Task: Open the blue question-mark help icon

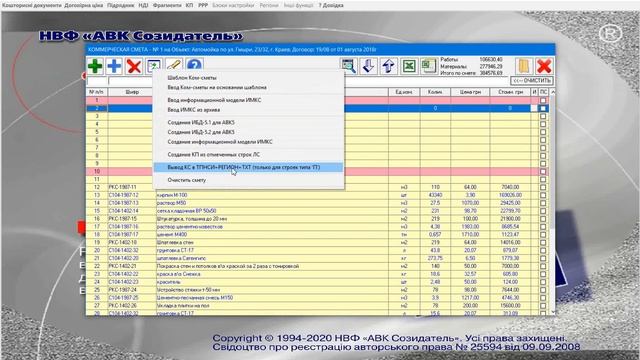Action: pos(195,65)
